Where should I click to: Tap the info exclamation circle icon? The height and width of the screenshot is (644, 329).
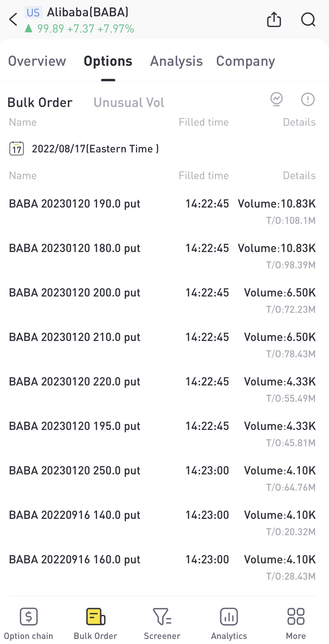(308, 99)
